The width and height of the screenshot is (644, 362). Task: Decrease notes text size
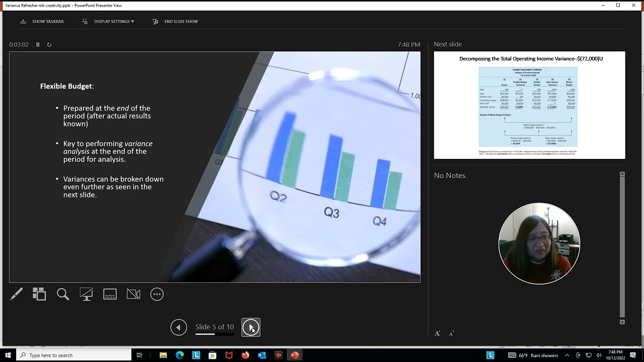[451, 333]
